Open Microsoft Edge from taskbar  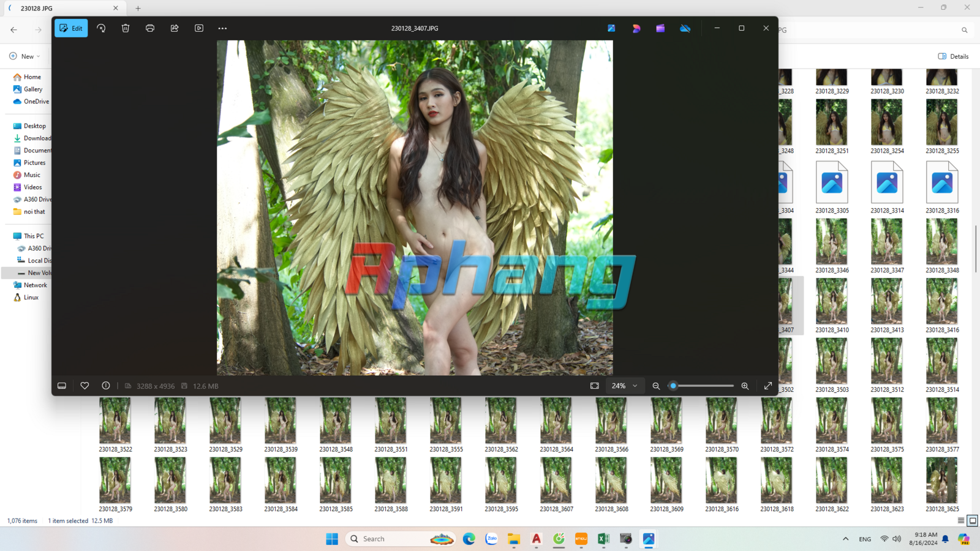[x=469, y=539]
